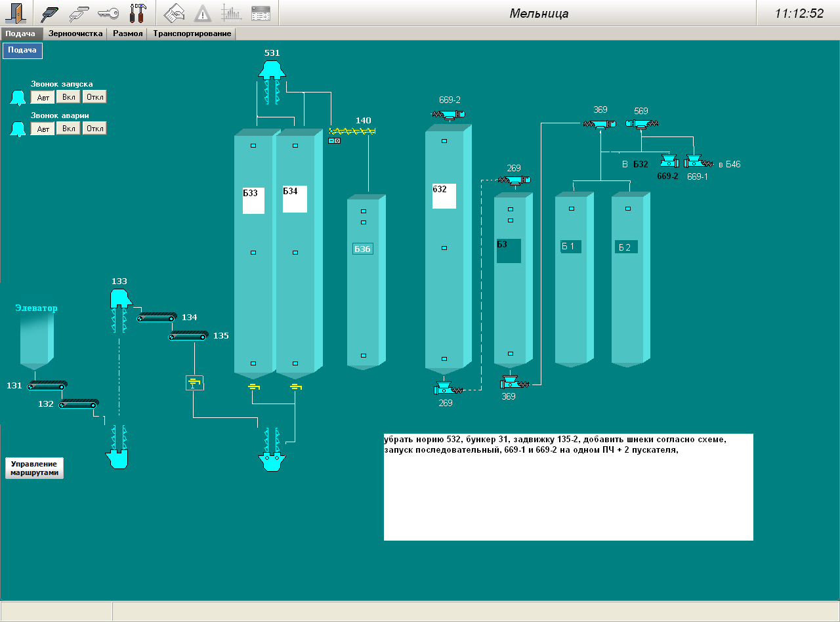The height and width of the screenshot is (622, 840).
Task: Open the Транспортирование tab
Action: pos(192,33)
